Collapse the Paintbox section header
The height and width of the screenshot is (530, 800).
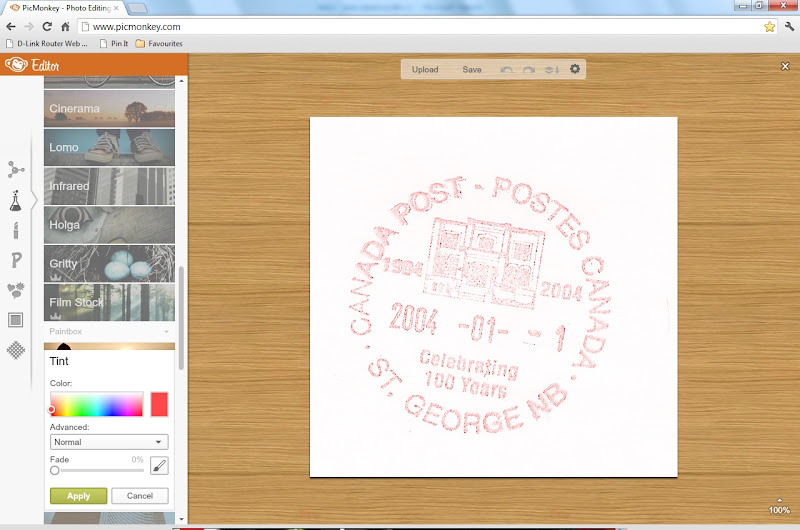pyautogui.click(x=109, y=332)
